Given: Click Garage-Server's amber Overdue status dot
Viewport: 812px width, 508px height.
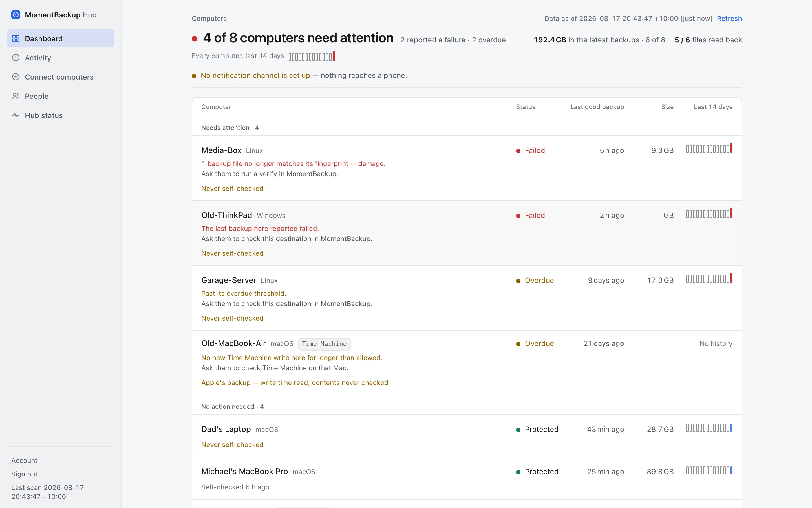Looking at the screenshot, I should [x=518, y=281].
